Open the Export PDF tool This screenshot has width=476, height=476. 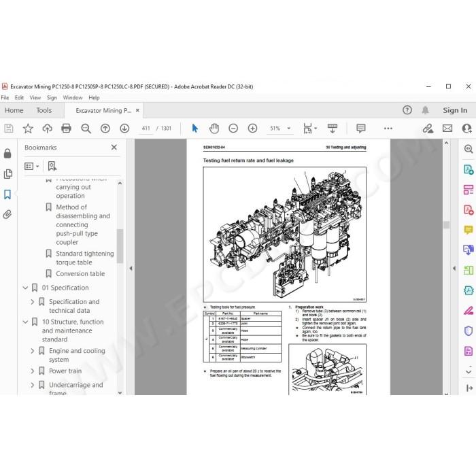[469, 169]
